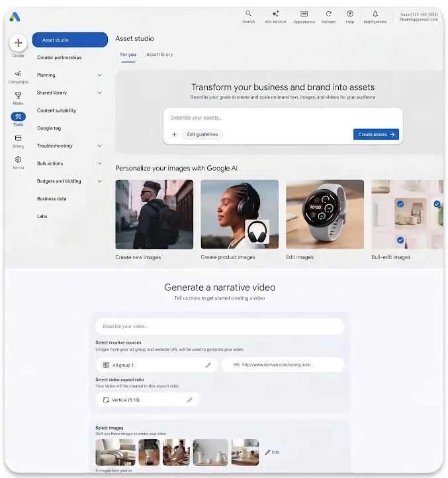The height and width of the screenshot is (478, 448).
Task: Expand the Shared library chevron
Action: point(99,93)
